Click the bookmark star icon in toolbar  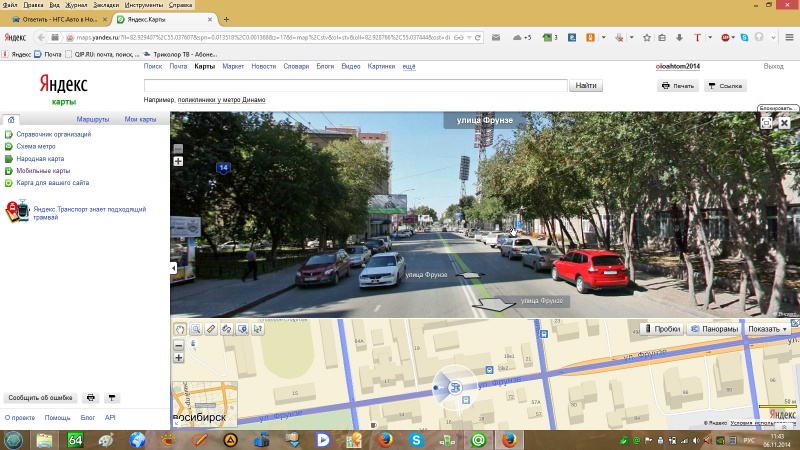coord(647,37)
